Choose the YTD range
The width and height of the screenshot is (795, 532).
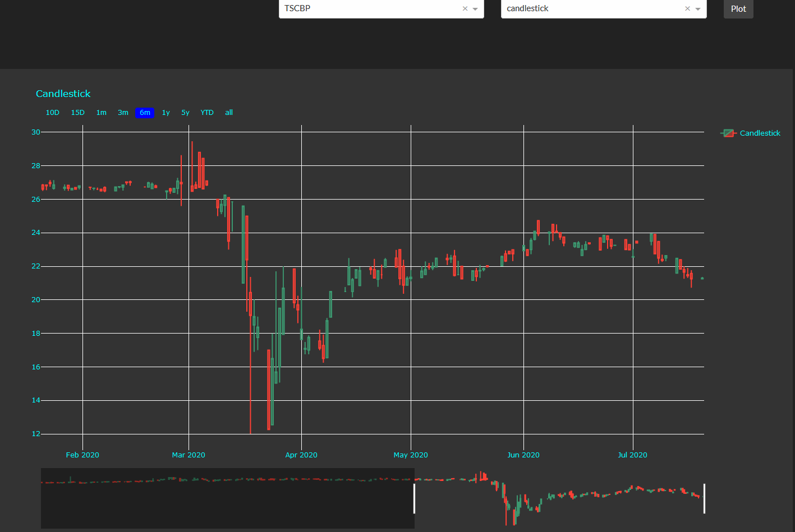point(207,113)
